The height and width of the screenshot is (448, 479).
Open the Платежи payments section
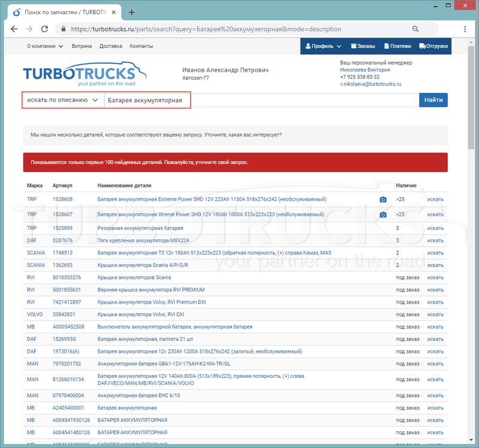tap(398, 46)
